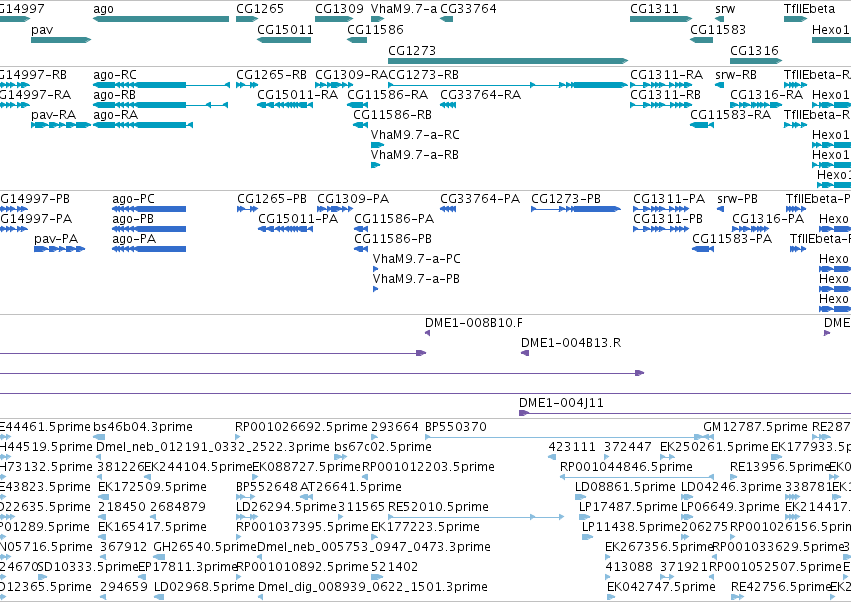This screenshot has height=602, width=851.
Task: Click the ago gene bar in top track
Action: pos(161,20)
